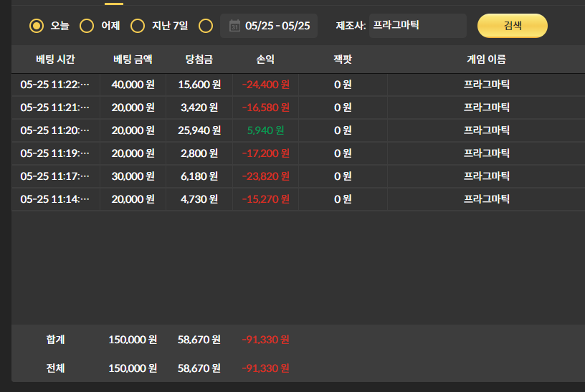
Task: Click the 3,420 원 winnings cell
Action: [x=199, y=107]
